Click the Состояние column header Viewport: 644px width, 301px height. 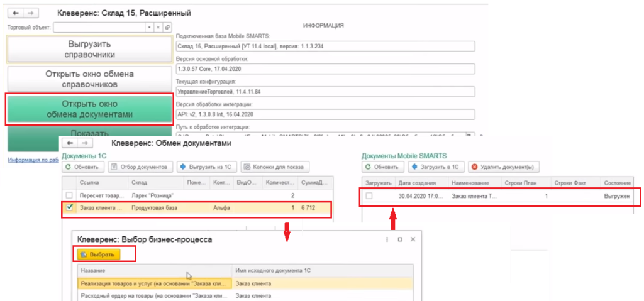pos(617,183)
